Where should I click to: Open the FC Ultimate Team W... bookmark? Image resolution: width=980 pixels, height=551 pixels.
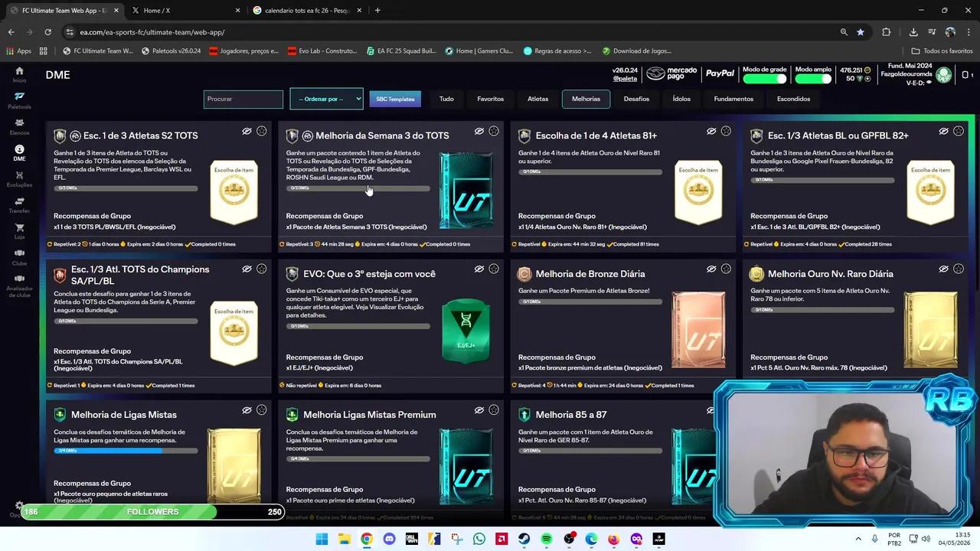click(97, 51)
